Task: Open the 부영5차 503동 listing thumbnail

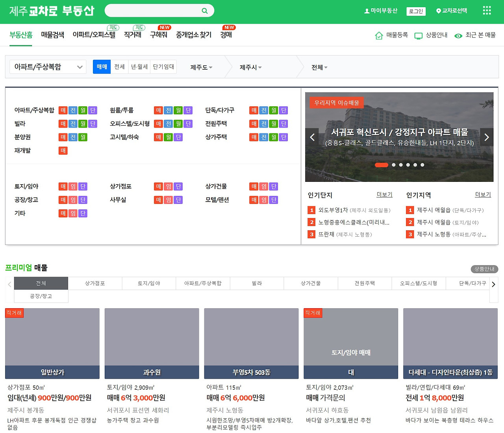Action: click(x=251, y=343)
